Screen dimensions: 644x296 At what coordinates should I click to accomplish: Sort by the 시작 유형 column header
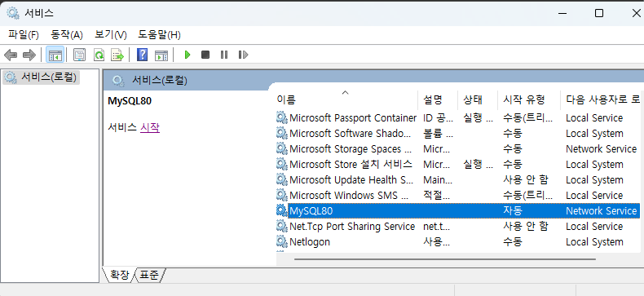(x=529, y=100)
